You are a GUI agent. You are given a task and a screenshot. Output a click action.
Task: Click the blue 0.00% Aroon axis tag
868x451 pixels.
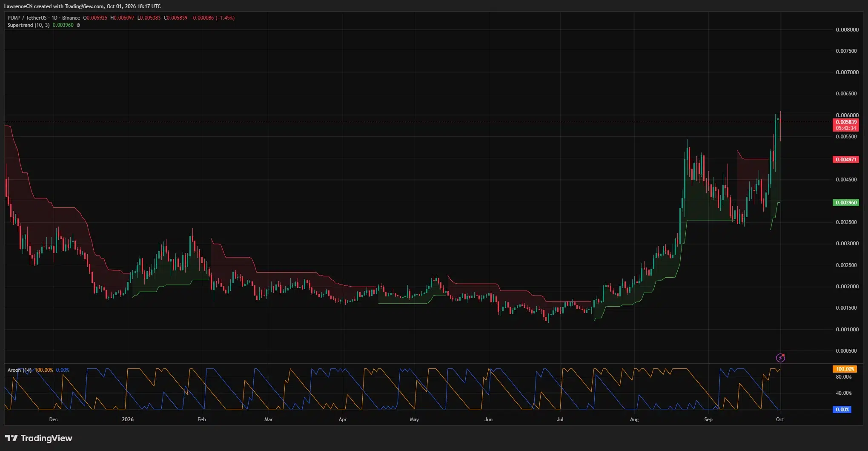[842, 410]
